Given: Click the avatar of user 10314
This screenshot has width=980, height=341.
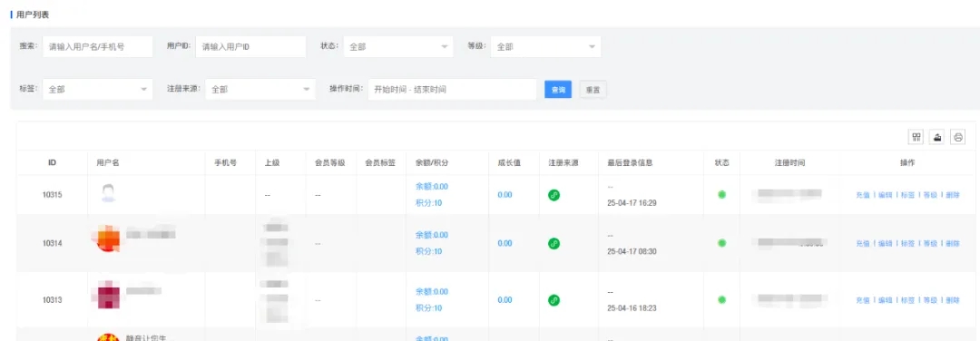Looking at the screenshot, I should (109, 239).
